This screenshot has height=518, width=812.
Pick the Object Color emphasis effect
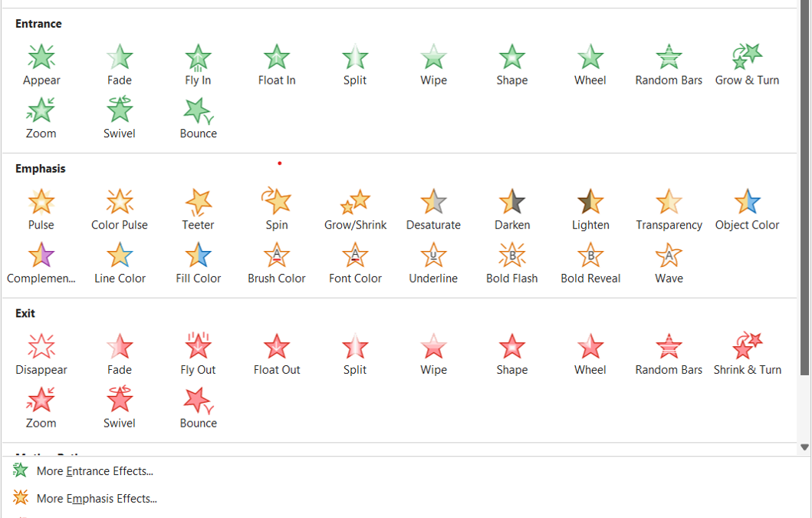747,210
